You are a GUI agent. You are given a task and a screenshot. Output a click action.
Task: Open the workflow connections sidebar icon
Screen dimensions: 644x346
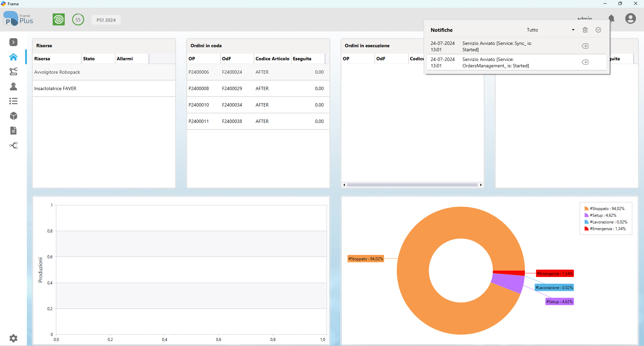pos(13,145)
